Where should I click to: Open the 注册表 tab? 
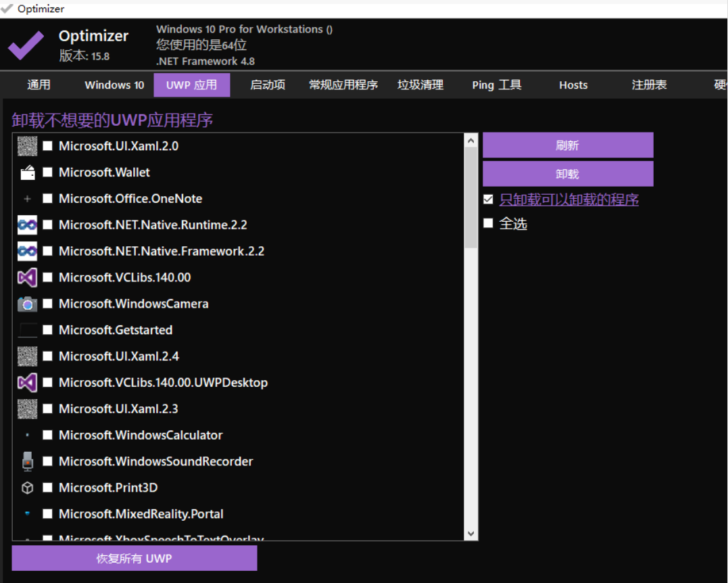(x=649, y=85)
